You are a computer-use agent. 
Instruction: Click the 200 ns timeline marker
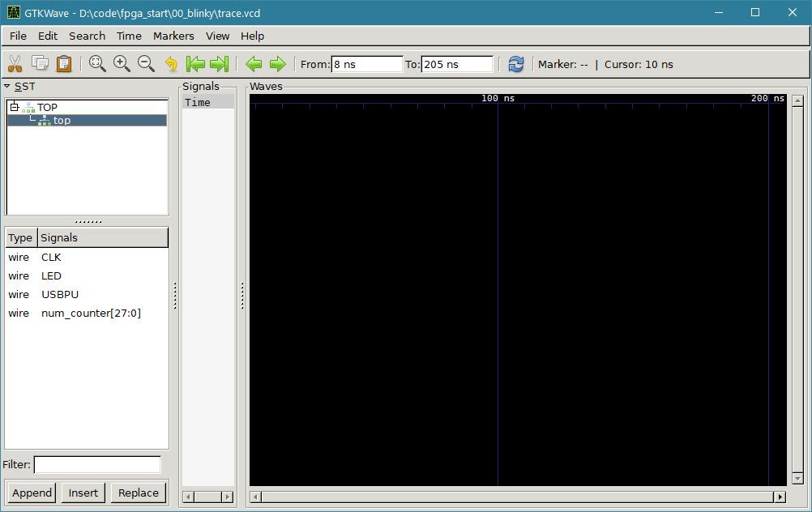point(767,98)
